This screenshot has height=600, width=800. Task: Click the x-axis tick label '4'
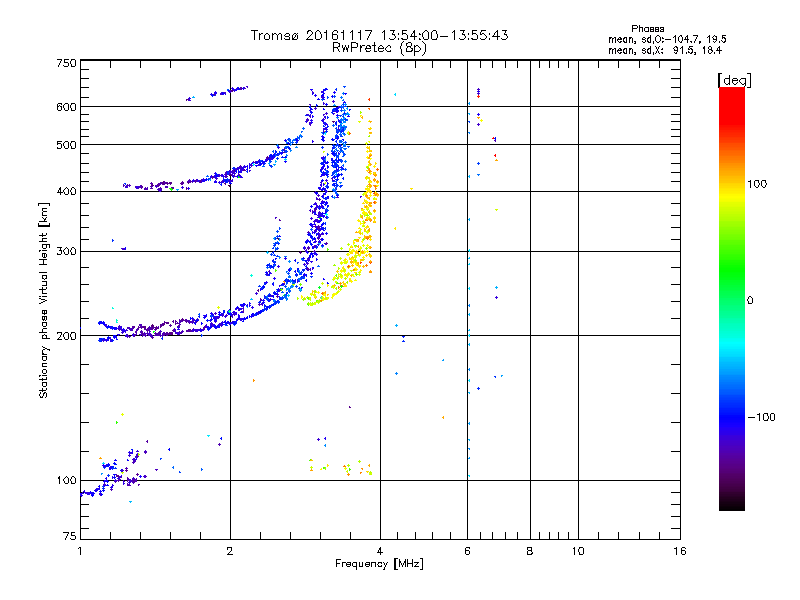380,551
